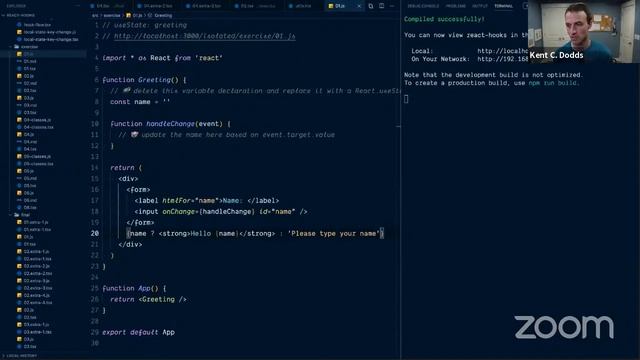Viewport: 640px width, 360px height.
Task: Expand the Local History section
Action: (x=20, y=356)
